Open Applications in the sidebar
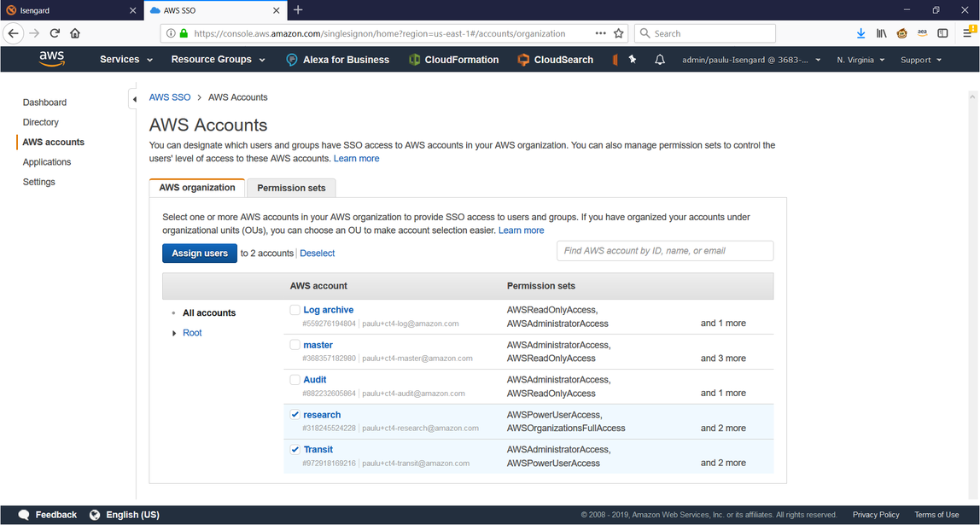 point(47,162)
